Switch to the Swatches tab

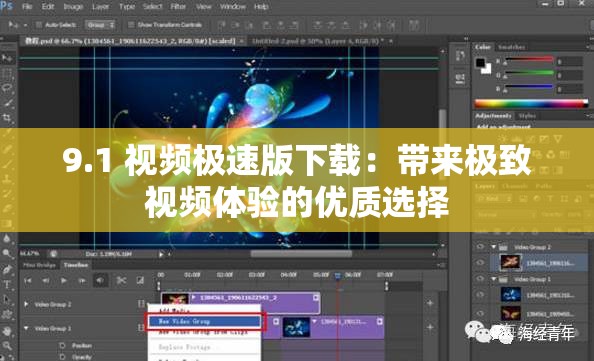(511, 47)
